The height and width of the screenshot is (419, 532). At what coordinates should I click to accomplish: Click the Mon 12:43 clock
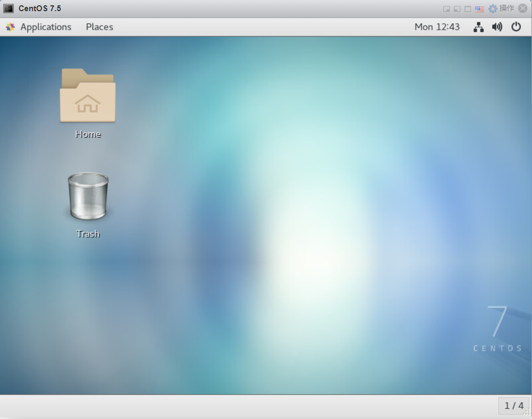click(437, 27)
